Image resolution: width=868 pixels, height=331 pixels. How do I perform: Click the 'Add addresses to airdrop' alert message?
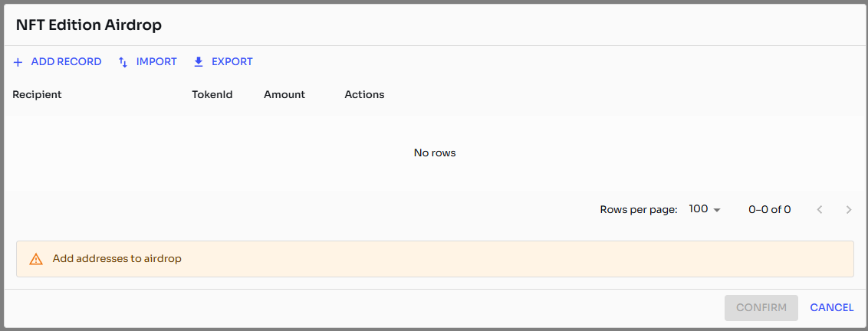117,259
